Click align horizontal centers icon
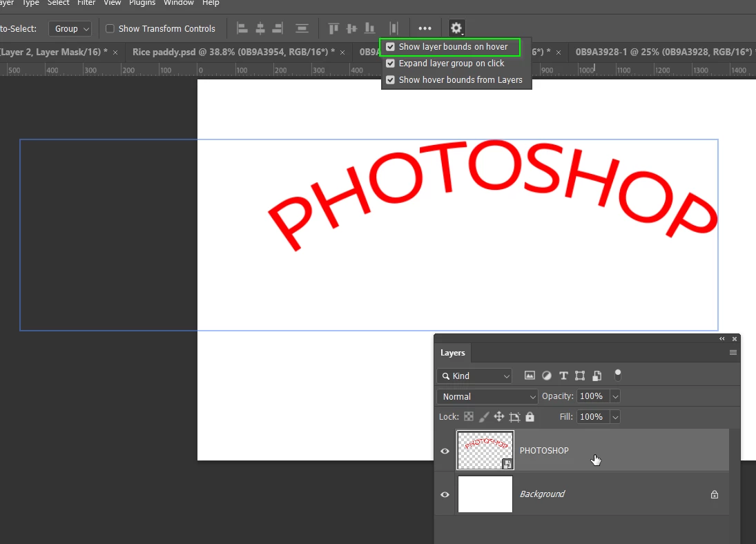The height and width of the screenshot is (544, 756). [260, 28]
